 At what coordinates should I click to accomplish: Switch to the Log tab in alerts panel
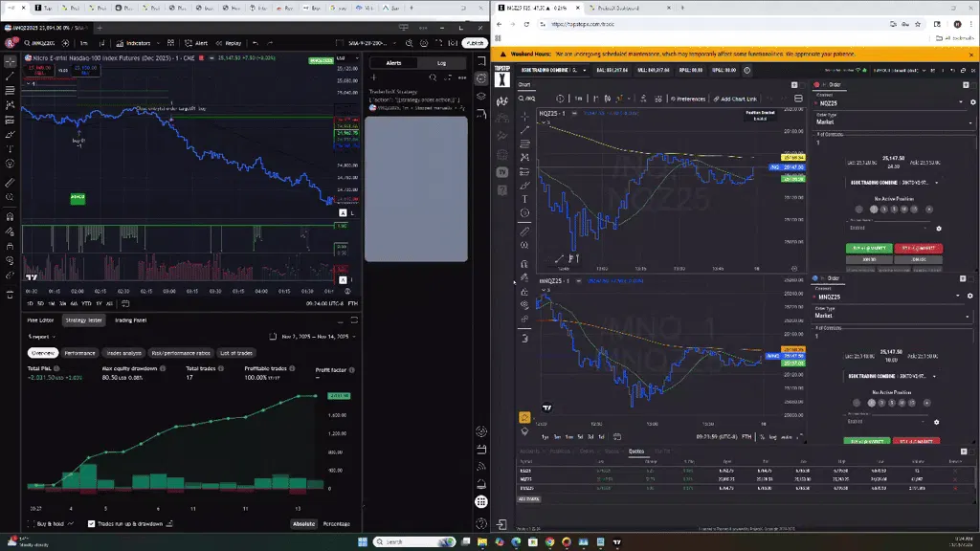441,63
